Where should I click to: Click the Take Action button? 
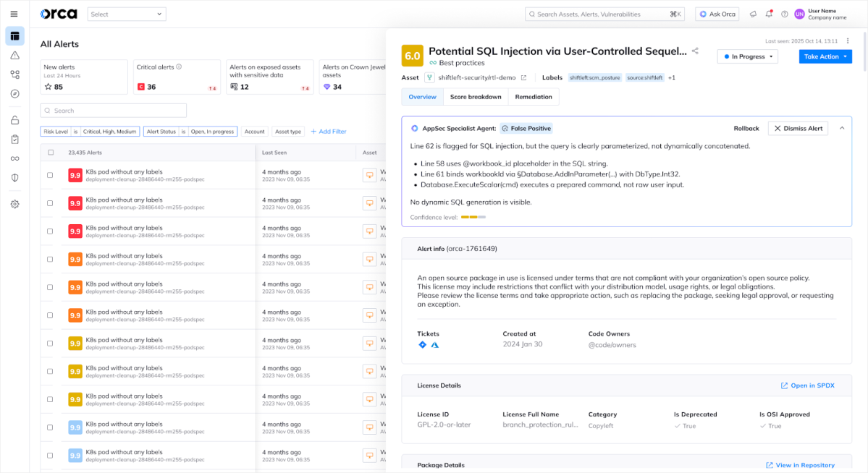[x=825, y=56]
